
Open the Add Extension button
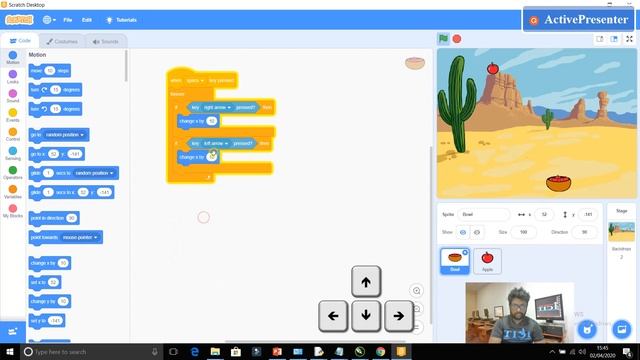13,331
